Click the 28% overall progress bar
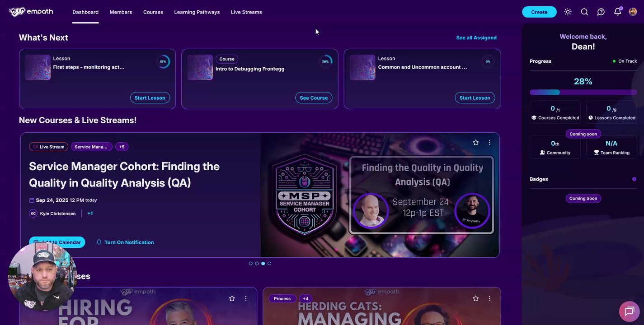 click(x=583, y=92)
